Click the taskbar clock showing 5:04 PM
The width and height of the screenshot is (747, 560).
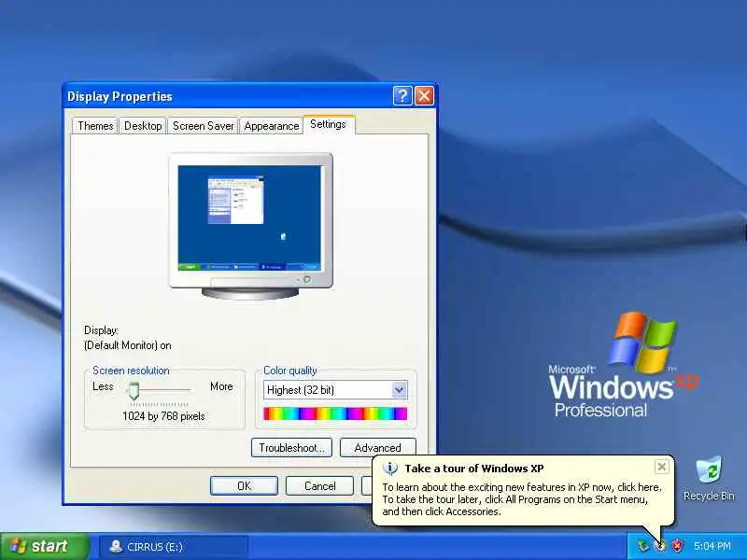[x=712, y=546]
